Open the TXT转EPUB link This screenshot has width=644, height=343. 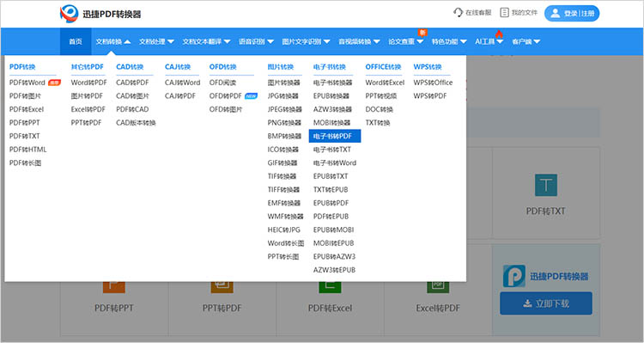point(331,190)
